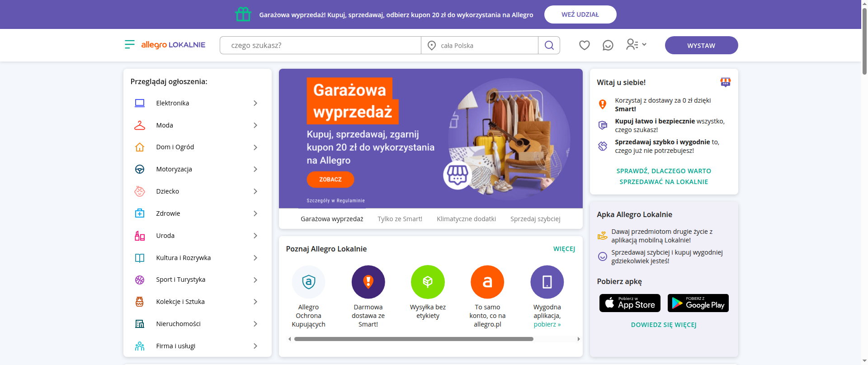Open Wygodna aplikacja phone icon
This screenshot has height=365, width=868.
pos(547,282)
